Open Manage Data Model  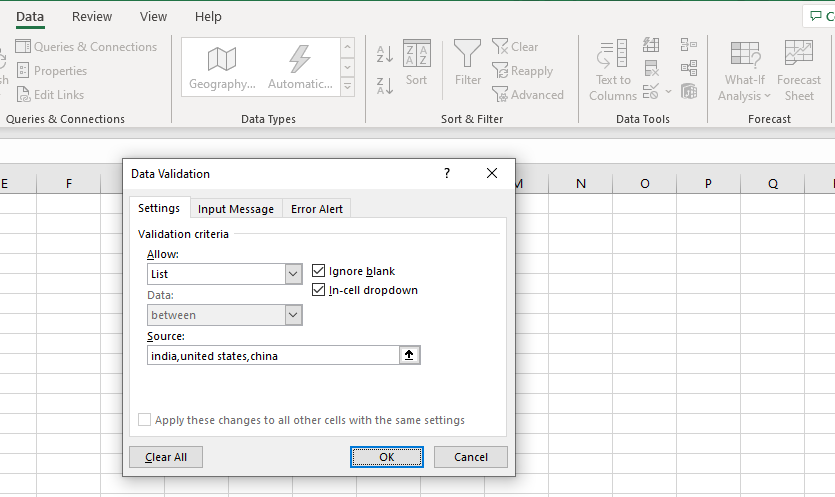point(689,92)
